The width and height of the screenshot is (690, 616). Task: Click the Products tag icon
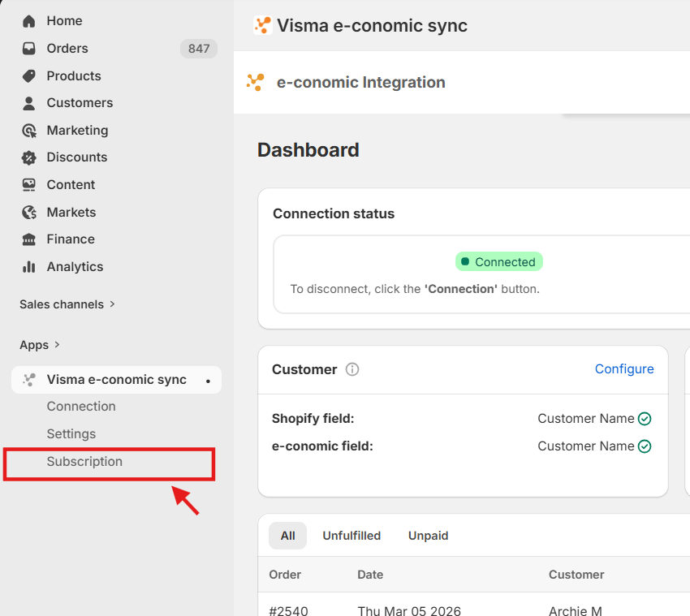click(29, 75)
